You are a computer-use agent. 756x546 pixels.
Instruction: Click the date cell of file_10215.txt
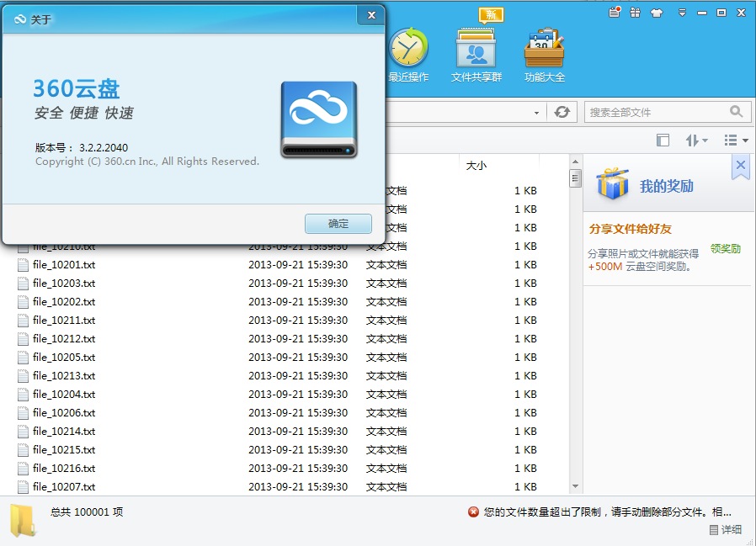coord(298,449)
